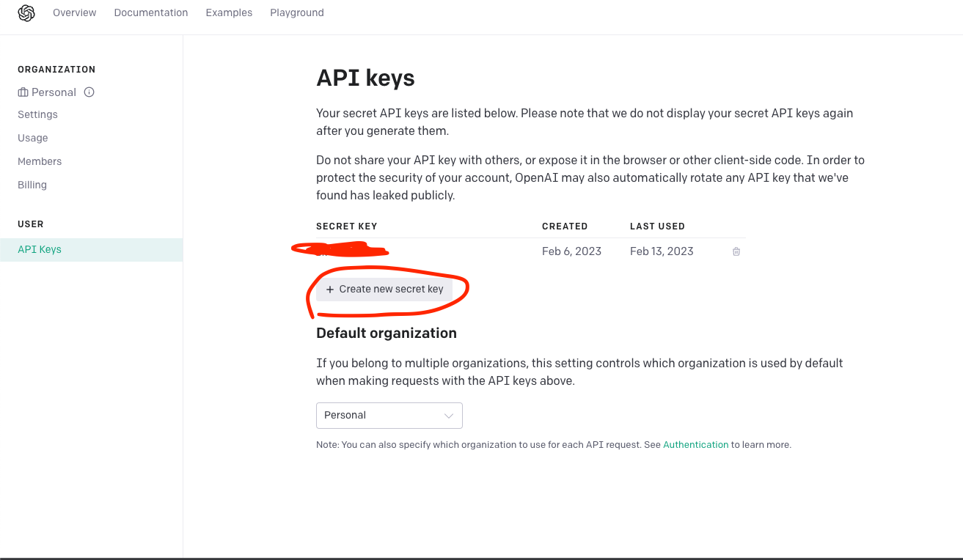Open organization Settings in sidebar
The width and height of the screenshot is (963, 560).
[37, 114]
